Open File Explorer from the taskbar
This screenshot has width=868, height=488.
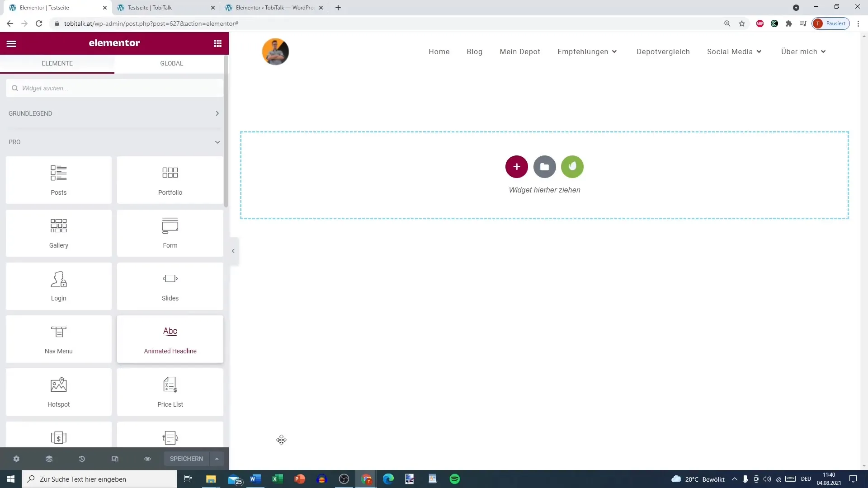[211, 479]
